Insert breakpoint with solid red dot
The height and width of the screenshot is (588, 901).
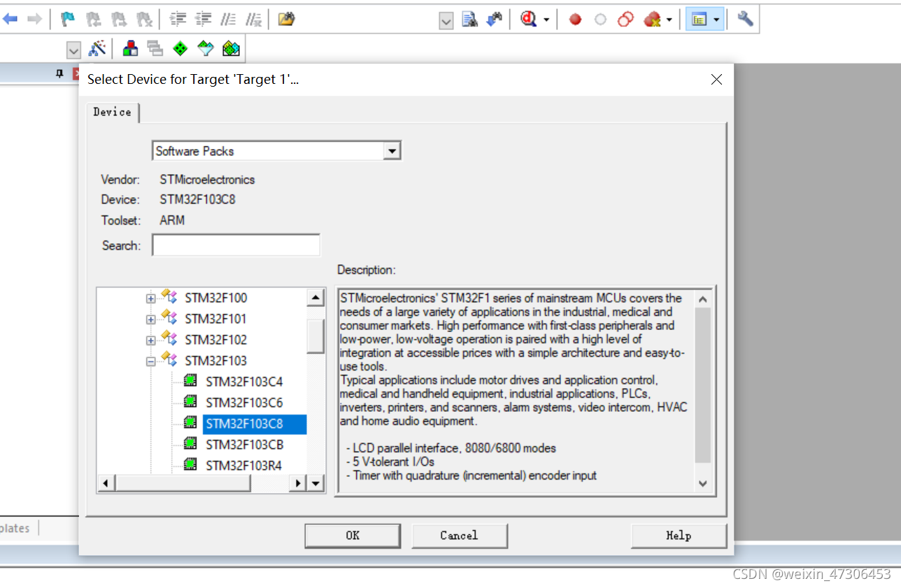click(x=575, y=20)
